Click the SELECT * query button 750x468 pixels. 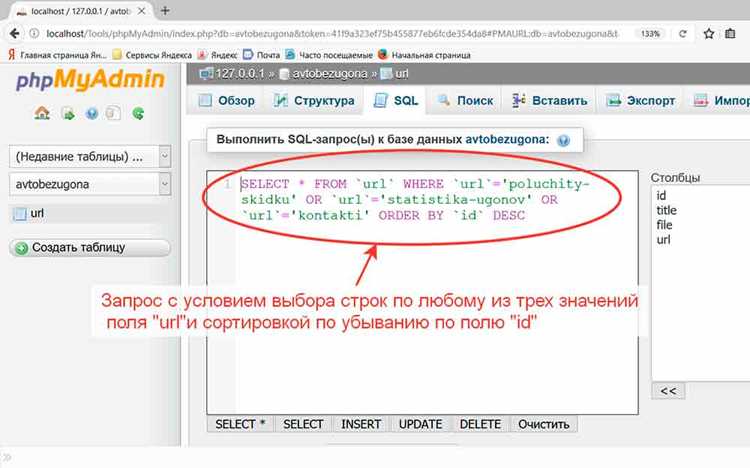point(240,424)
